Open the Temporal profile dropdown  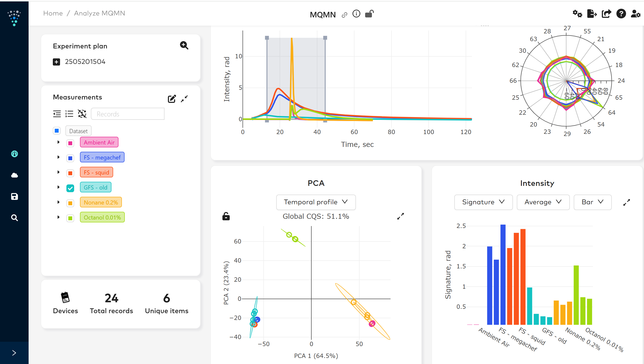click(316, 202)
